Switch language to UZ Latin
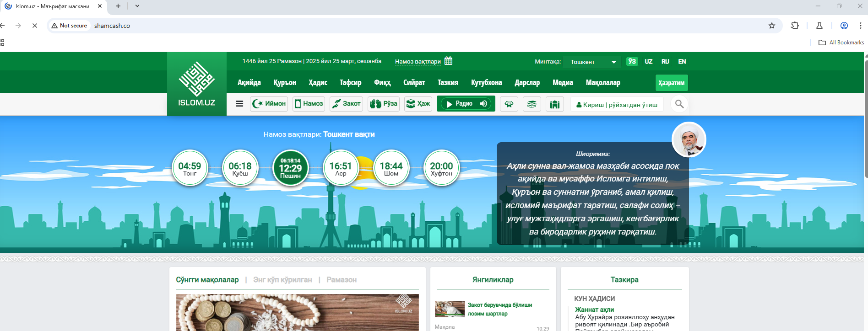The image size is (868, 331). tap(649, 61)
